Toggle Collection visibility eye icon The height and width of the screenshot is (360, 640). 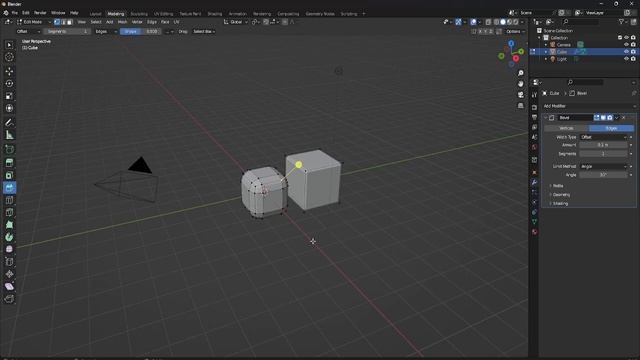click(x=626, y=38)
